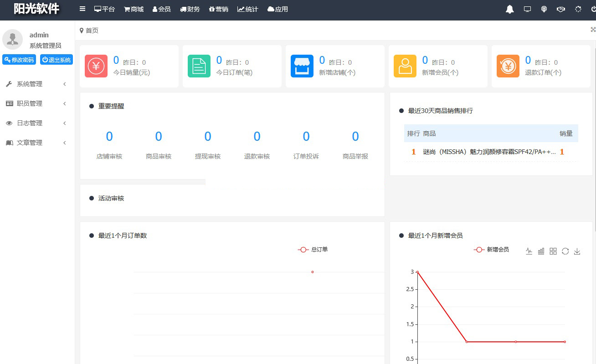The image size is (596, 364).
Task: Click the handshake icon in top bar
Action: point(561,9)
